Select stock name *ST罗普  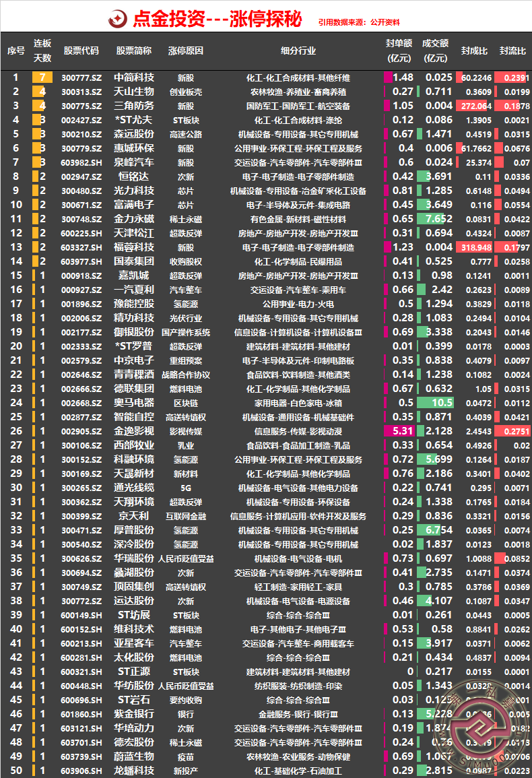point(134,346)
